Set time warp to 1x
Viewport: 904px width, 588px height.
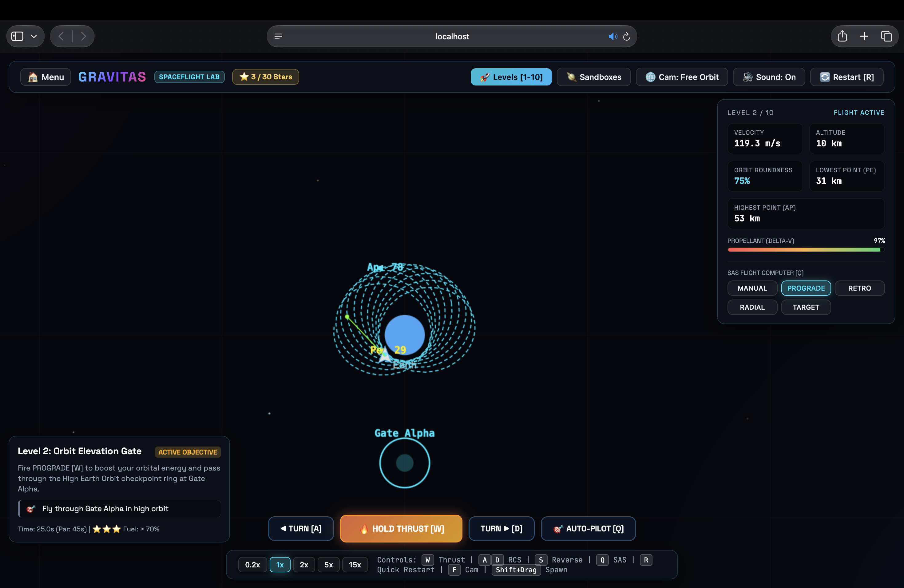(x=280, y=565)
